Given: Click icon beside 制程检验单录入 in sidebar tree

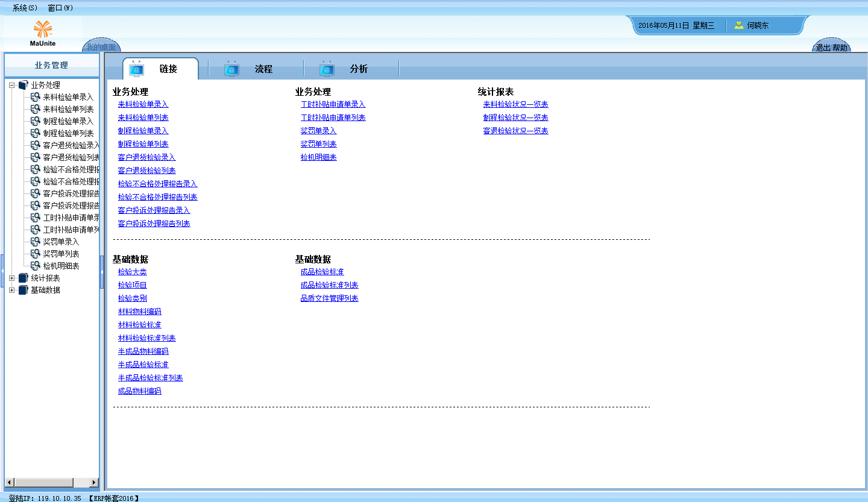Looking at the screenshot, I should click(x=36, y=121).
